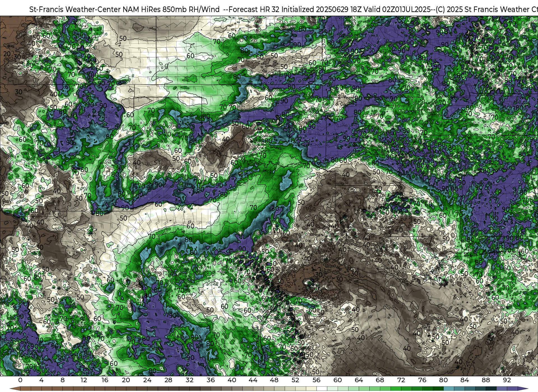Screen dimensions: 538x392
Task: Select the white swatch in the colorbar
Action: [x=322, y=389]
